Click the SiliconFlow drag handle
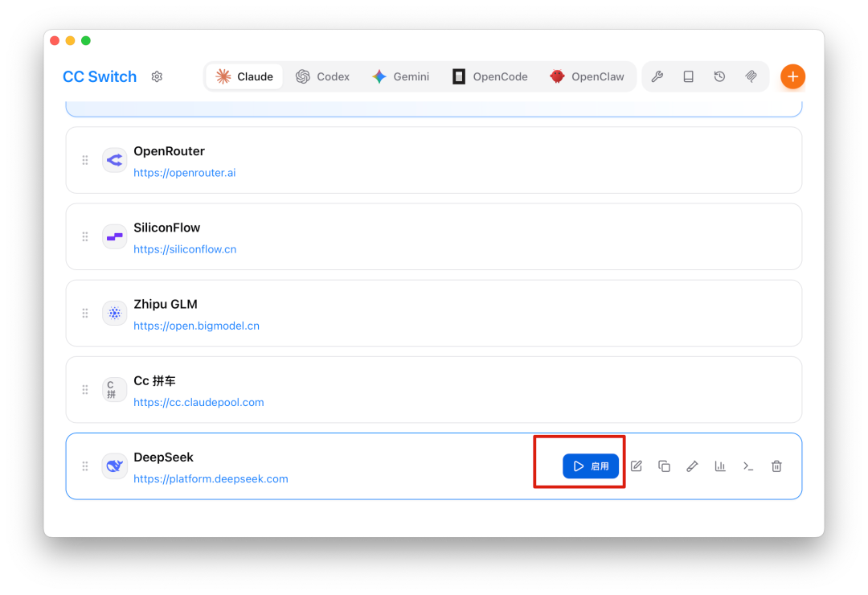The image size is (868, 595). pyautogui.click(x=85, y=236)
